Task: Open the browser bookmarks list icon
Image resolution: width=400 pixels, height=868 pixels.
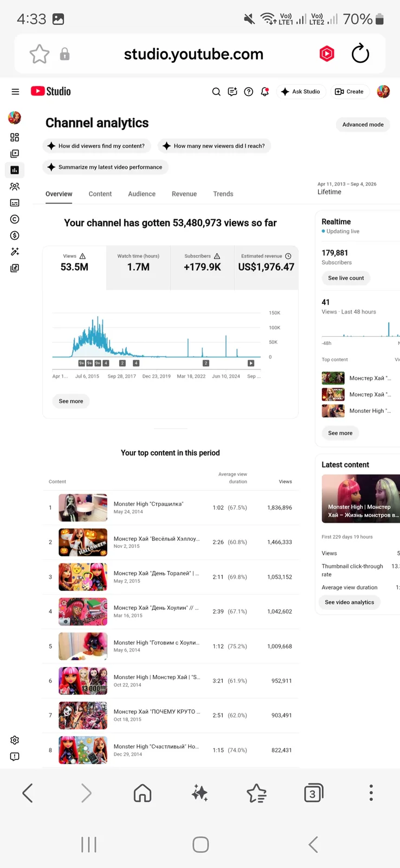Action: pos(256,793)
